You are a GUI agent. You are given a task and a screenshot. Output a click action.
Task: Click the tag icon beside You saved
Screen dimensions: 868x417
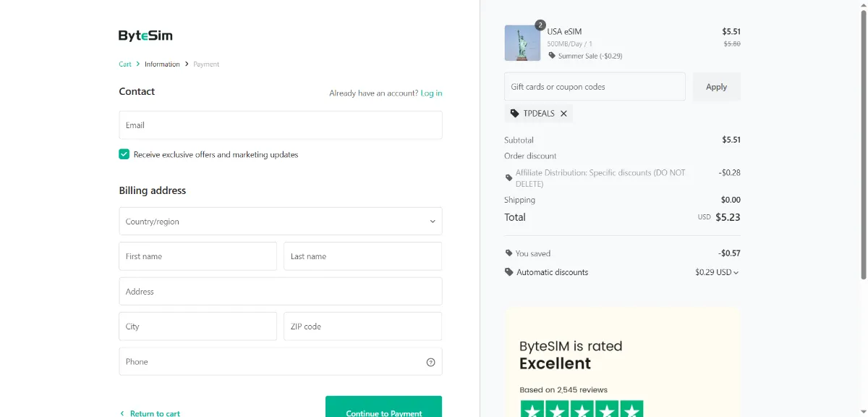[509, 253]
